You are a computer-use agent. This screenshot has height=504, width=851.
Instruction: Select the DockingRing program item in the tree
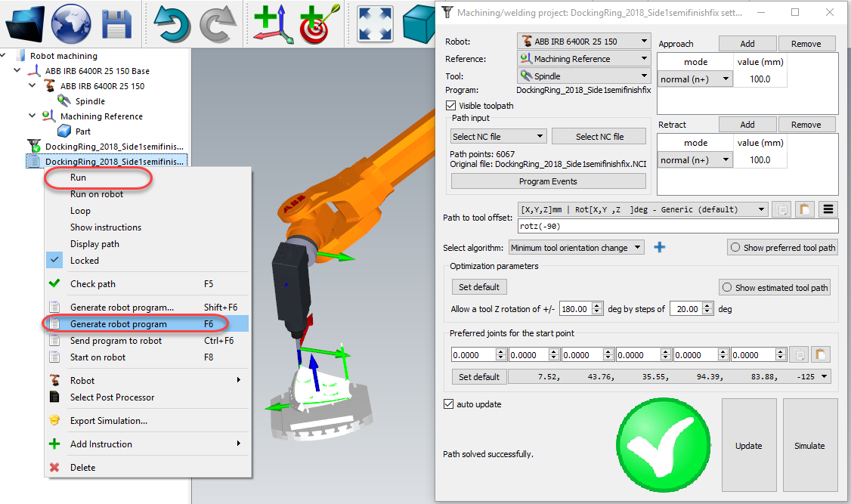107,161
